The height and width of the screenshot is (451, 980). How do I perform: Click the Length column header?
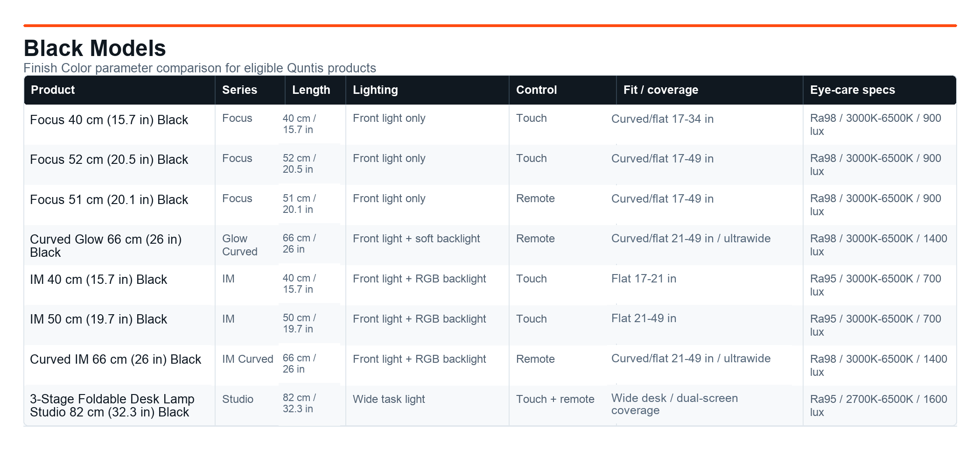click(x=315, y=90)
